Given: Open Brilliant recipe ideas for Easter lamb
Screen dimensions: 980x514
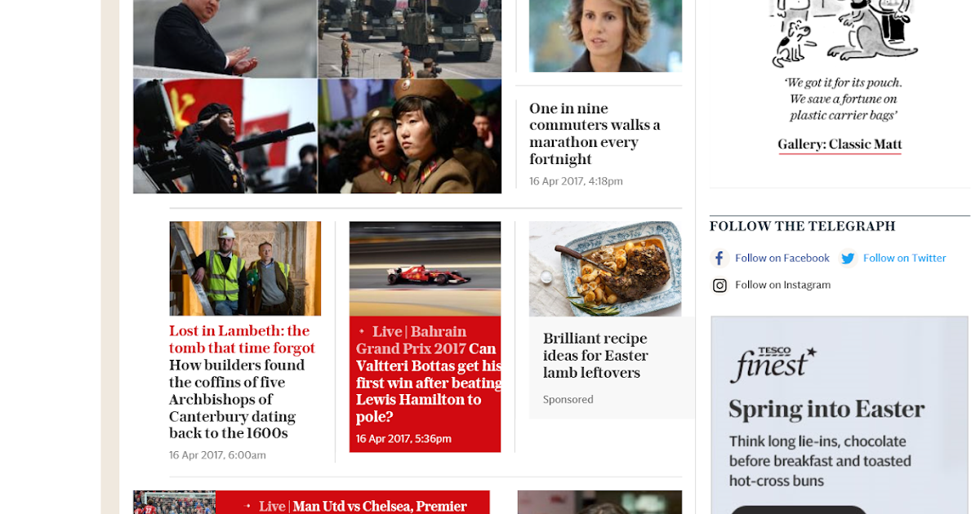Looking at the screenshot, I should point(595,356).
